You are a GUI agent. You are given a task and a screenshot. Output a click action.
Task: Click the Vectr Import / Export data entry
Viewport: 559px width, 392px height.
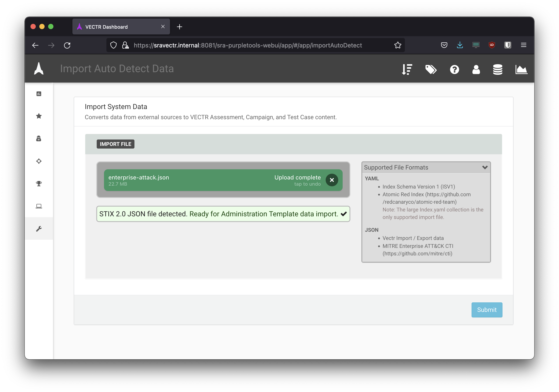click(x=413, y=238)
